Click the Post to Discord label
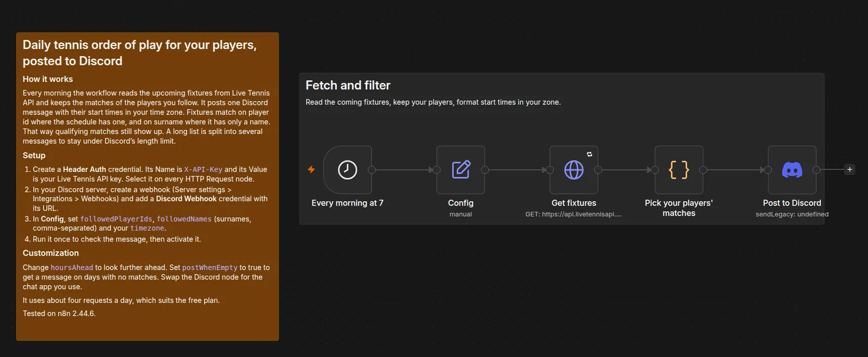868x357 pixels. (x=792, y=203)
